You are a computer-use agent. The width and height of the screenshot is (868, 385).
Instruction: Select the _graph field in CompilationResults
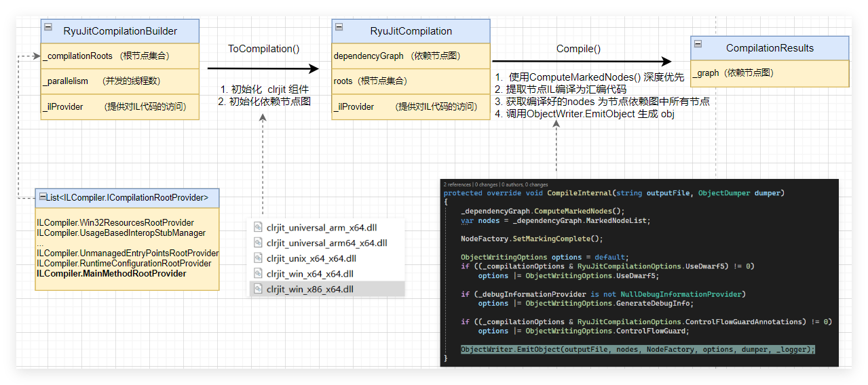coord(770,73)
